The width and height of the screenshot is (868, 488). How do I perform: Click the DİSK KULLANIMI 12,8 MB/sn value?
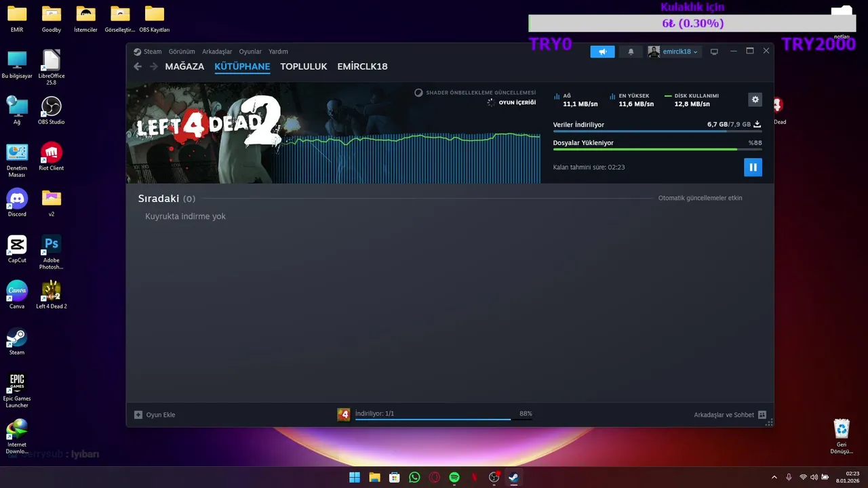point(692,104)
